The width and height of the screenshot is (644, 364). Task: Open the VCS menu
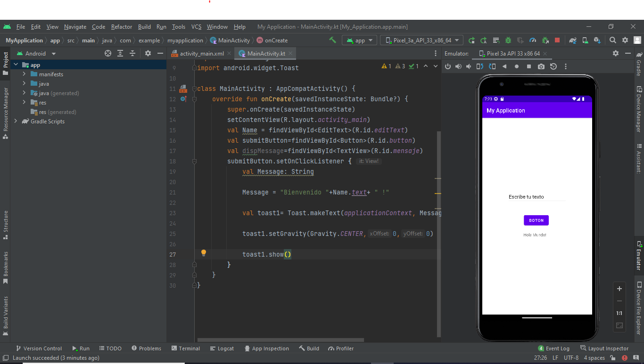click(196, 27)
